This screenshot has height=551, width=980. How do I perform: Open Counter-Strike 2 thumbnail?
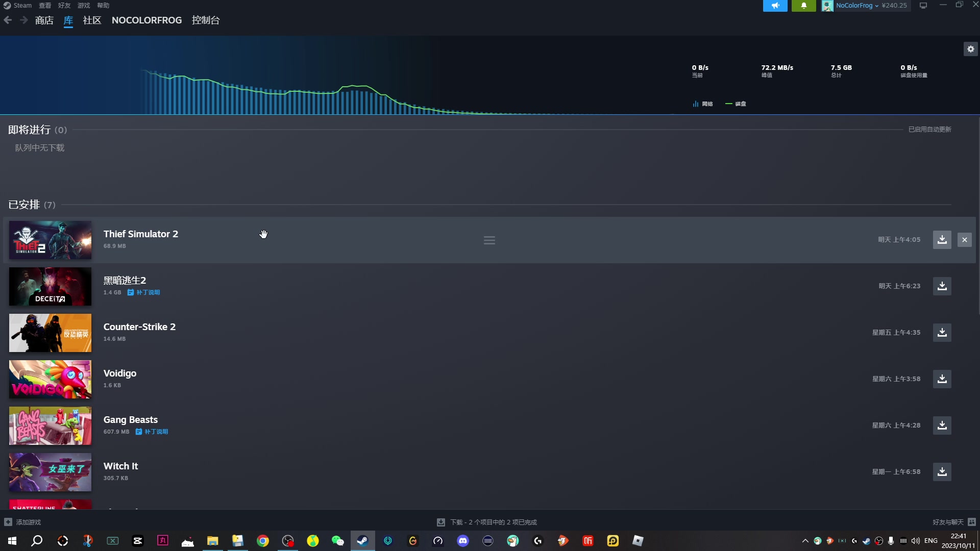pos(50,333)
